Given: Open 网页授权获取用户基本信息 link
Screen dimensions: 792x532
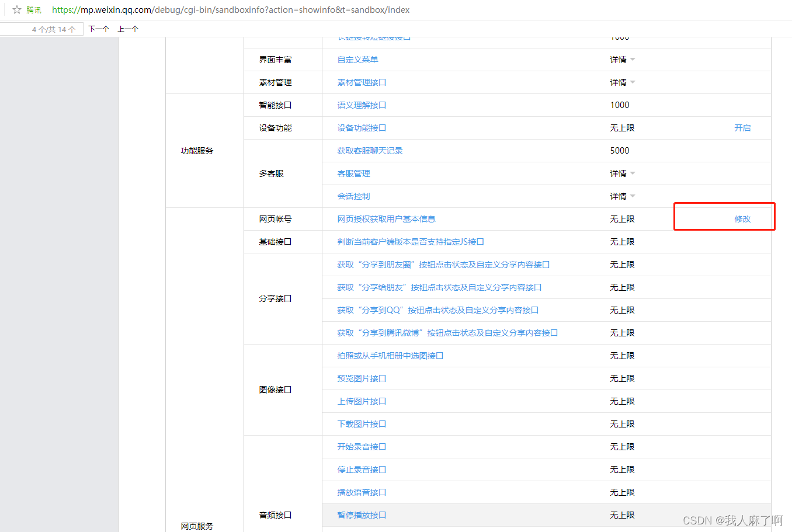Looking at the screenshot, I should tap(386, 219).
